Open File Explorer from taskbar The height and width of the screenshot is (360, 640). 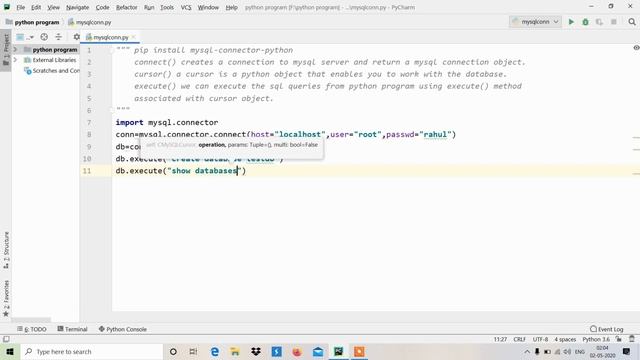pyautogui.click(x=235, y=351)
